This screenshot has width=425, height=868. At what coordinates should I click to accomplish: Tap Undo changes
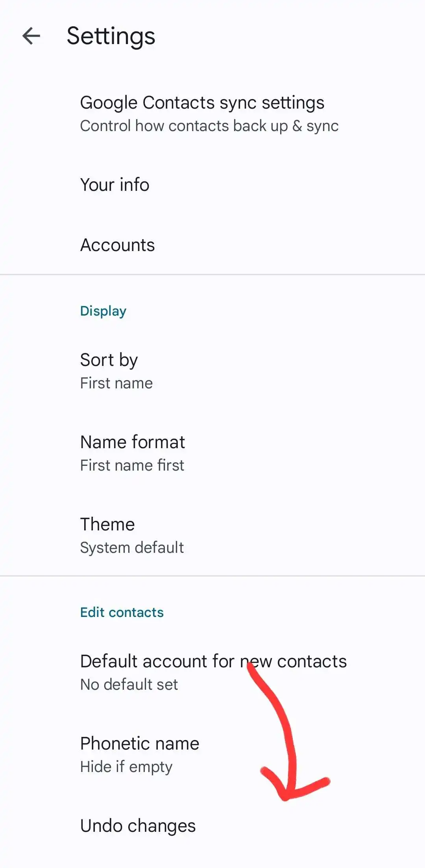click(213, 826)
